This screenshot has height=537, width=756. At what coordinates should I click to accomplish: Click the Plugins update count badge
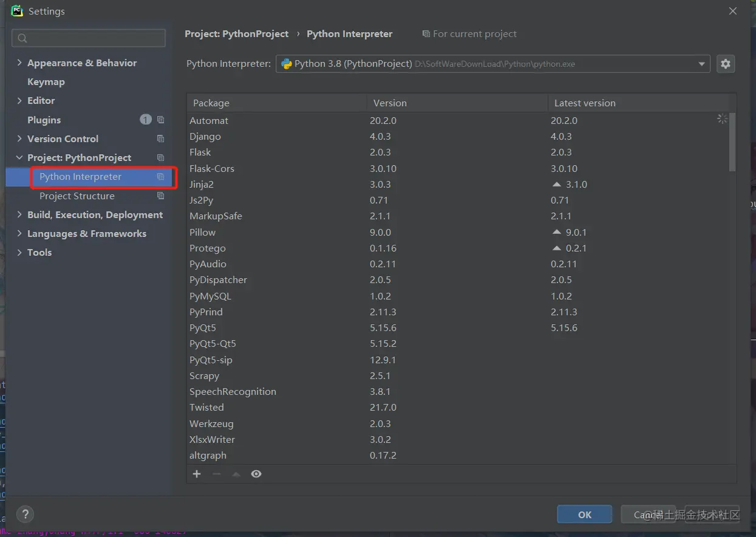click(x=146, y=120)
